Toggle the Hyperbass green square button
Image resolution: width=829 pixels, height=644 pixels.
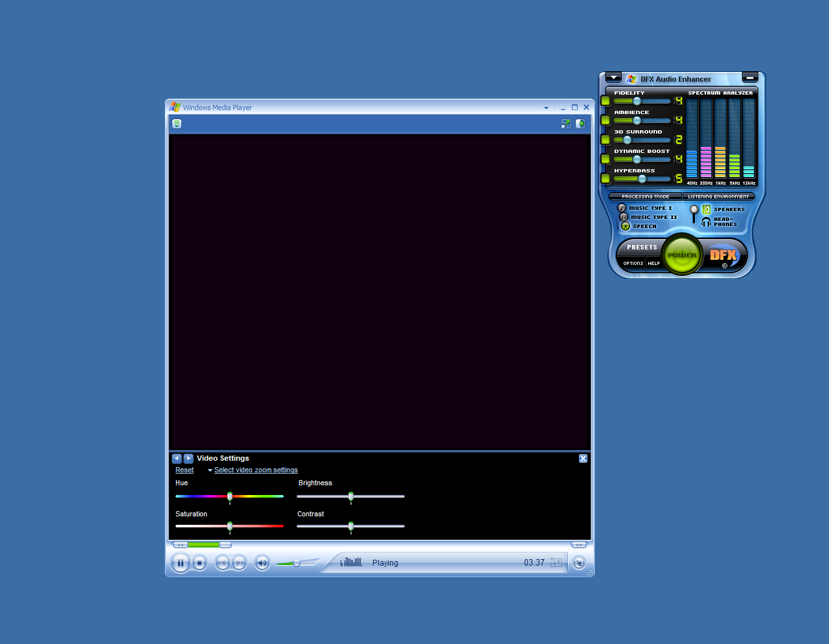point(606,179)
